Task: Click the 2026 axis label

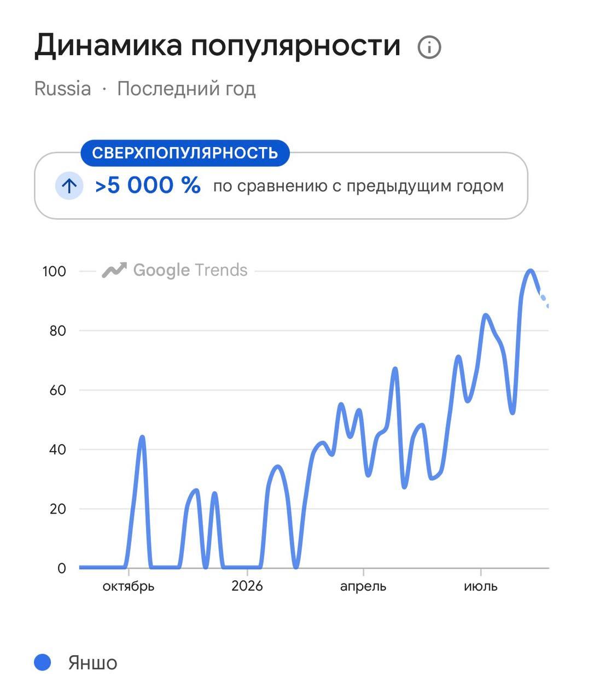Action: (247, 586)
